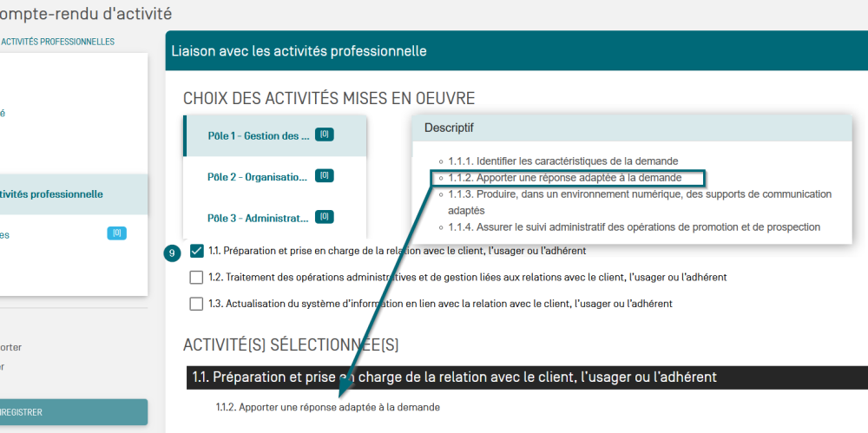Select 1.1.3 Produire des supports de communication
This screenshot has height=433, width=868.
tap(640, 194)
